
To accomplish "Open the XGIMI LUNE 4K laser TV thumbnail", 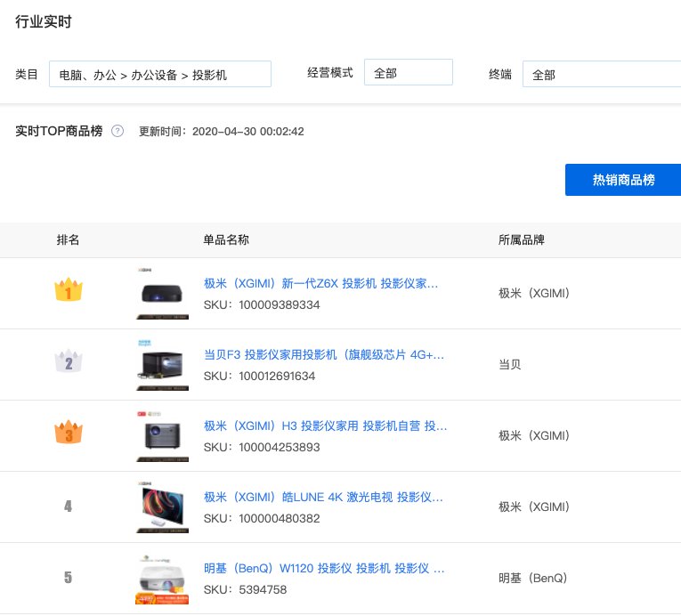I will [164, 507].
